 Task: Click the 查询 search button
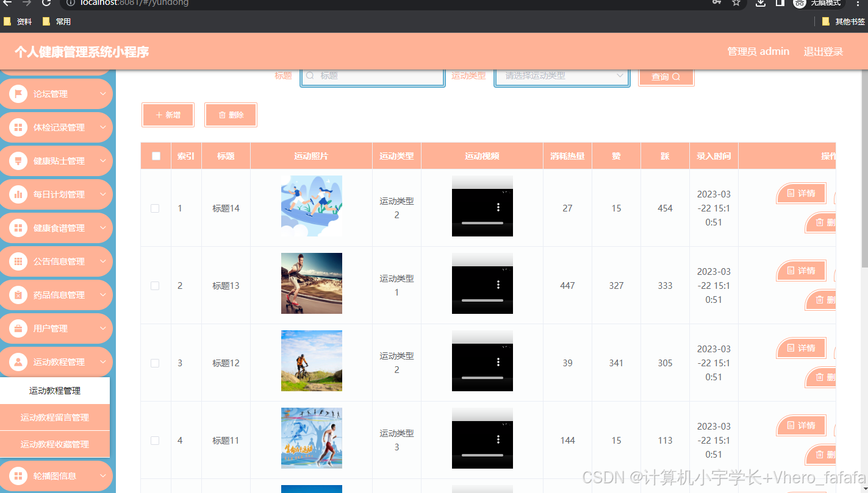(666, 77)
